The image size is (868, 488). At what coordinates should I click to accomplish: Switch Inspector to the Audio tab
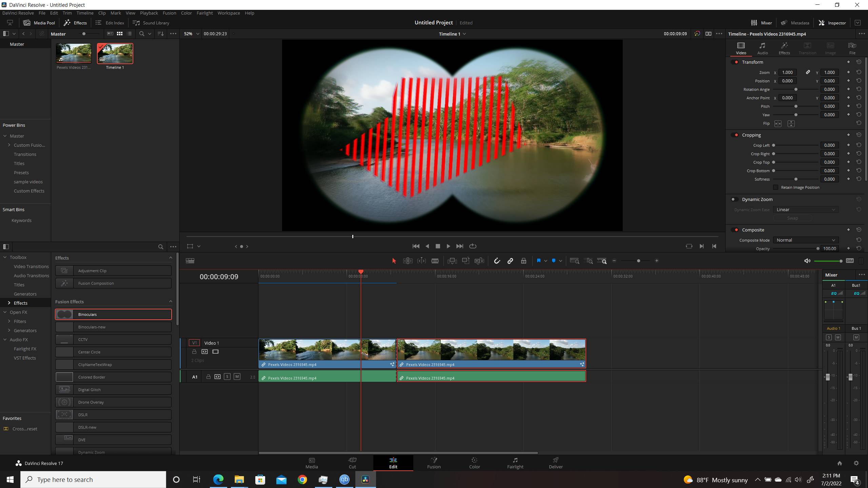[x=763, y=48]
